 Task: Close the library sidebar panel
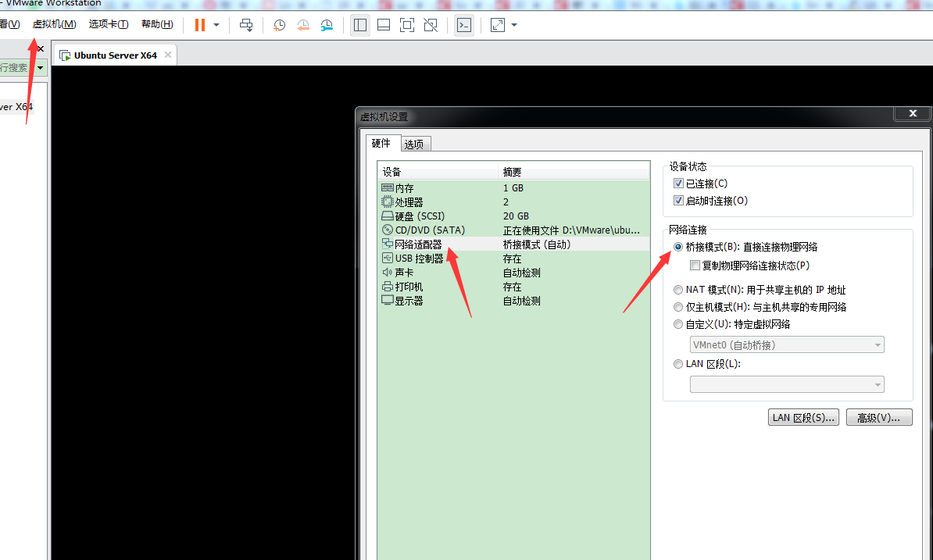(x=41, y=48)
